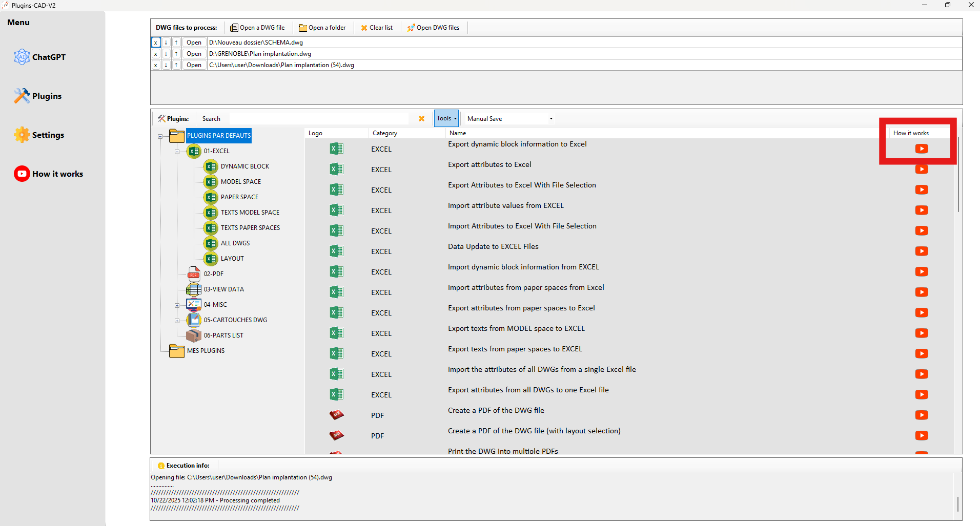This screenshot has width=980, height=526.
Task: Select Plugins in the side menu
Action: pyautogui.click(x=38, y=96)
